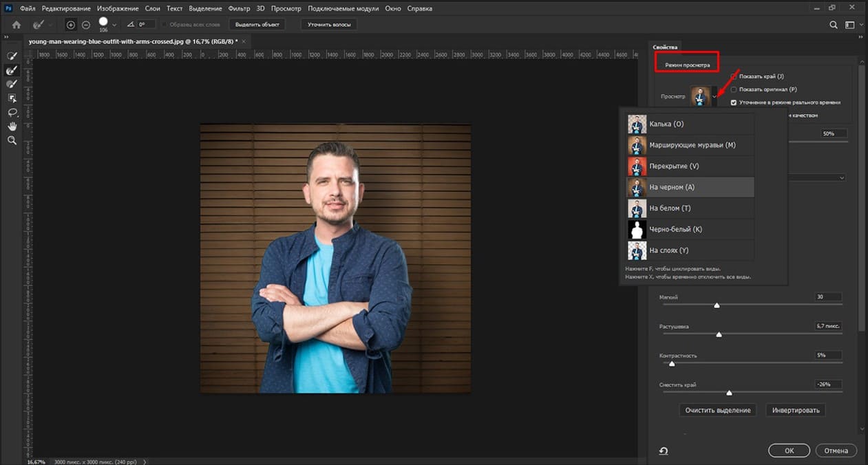Enable the Показать край (J) checkbox
This screenshot has width=868, height=465.
coord(734,76)
